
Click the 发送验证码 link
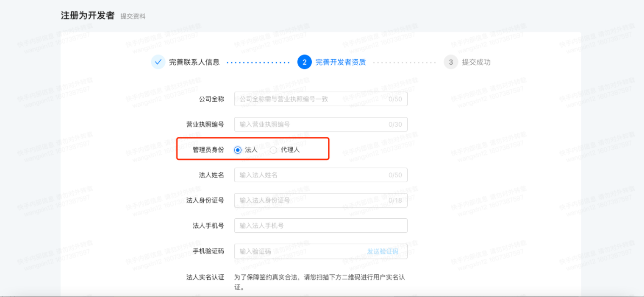(383, 251)
